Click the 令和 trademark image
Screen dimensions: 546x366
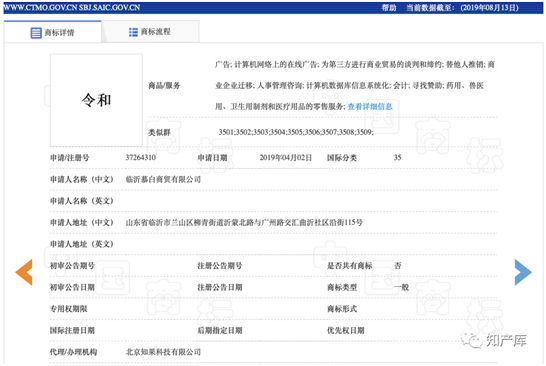click(x=96, y=100)
